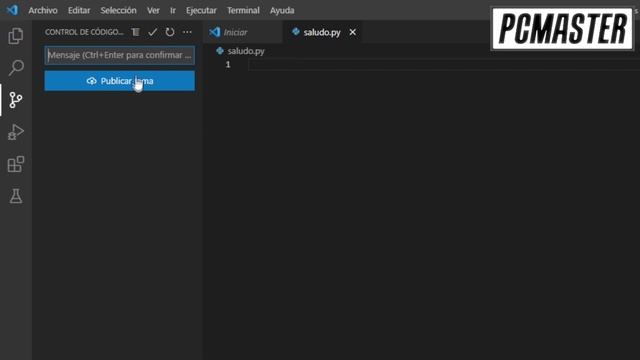Refresh source control with circular arrow

click(170, 32)
